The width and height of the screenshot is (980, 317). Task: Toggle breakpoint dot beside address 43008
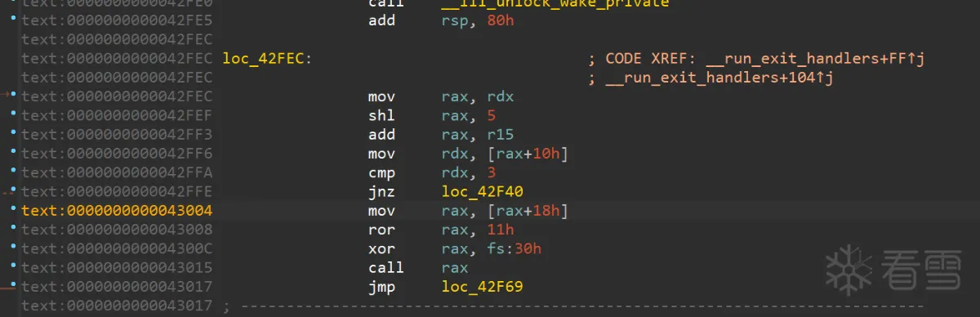[14, 227]
